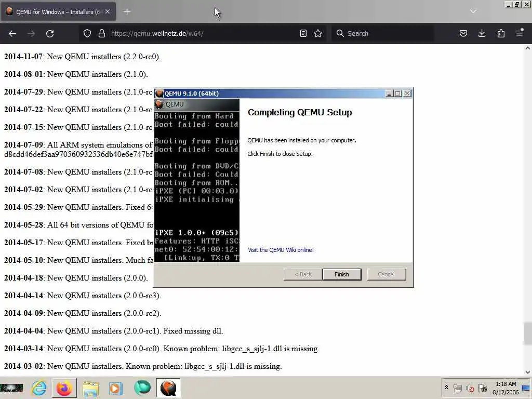The width and height of the screenshot is (532, 399).
Task: Click the URL address bar
Action: point(204,33)
